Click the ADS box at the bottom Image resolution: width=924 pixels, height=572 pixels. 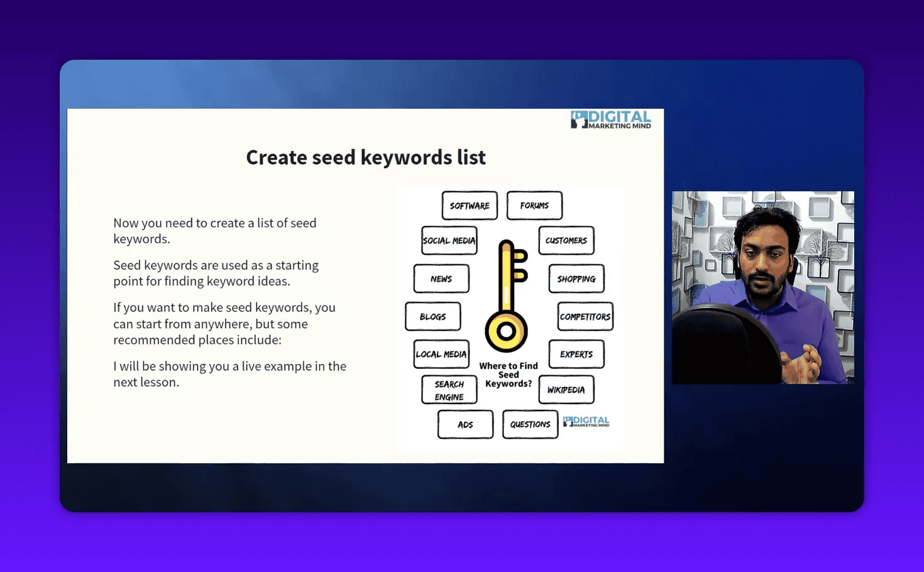tap(465, 424)
